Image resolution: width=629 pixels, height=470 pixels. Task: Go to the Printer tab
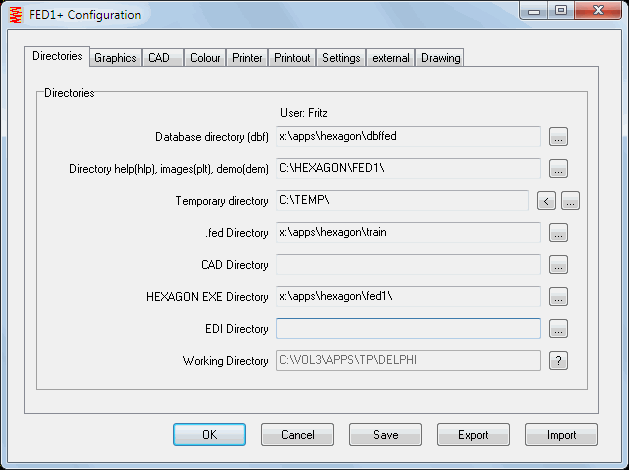(247, 58)
